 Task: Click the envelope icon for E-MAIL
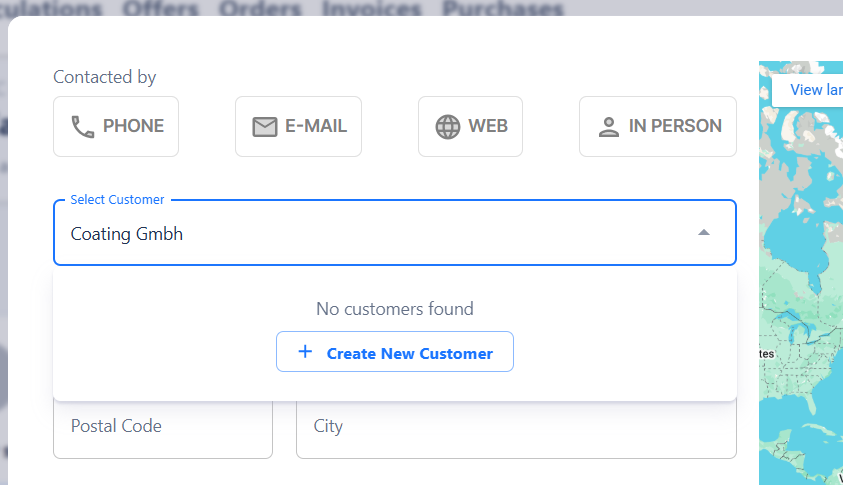[265, 127]
